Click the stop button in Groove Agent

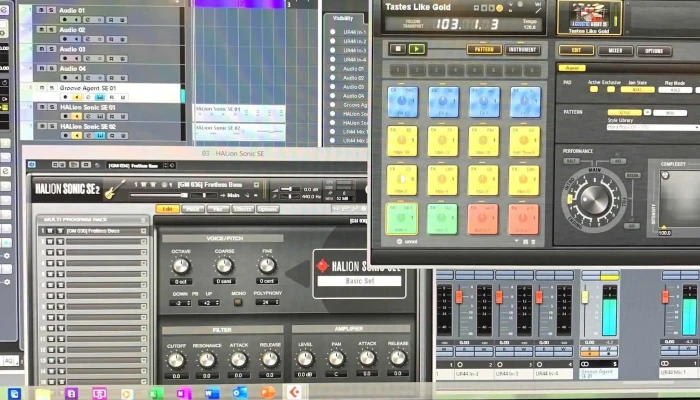[397, 49]
